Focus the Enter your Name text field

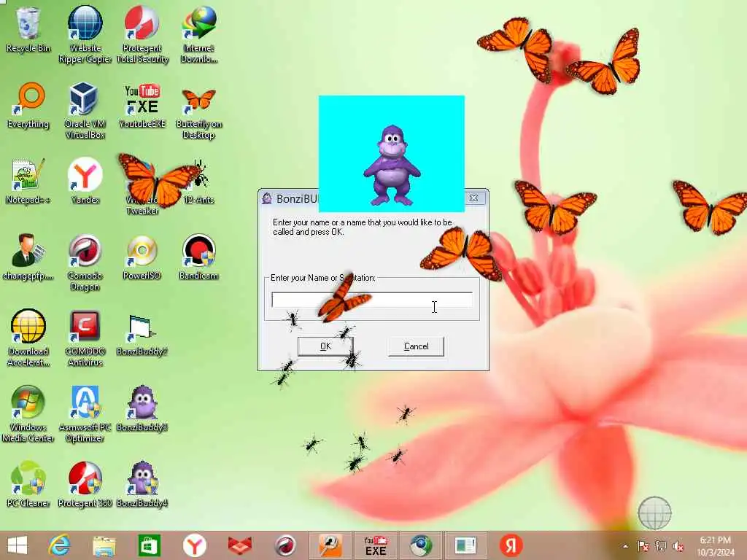point(371,300)
